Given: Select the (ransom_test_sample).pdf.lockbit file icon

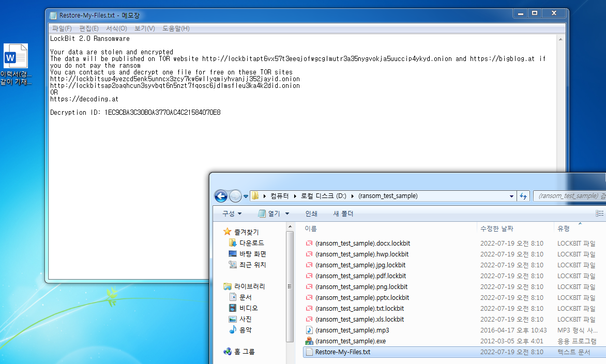Looking at the screenshot, I should pyautogui.click(x=309, y=276).
